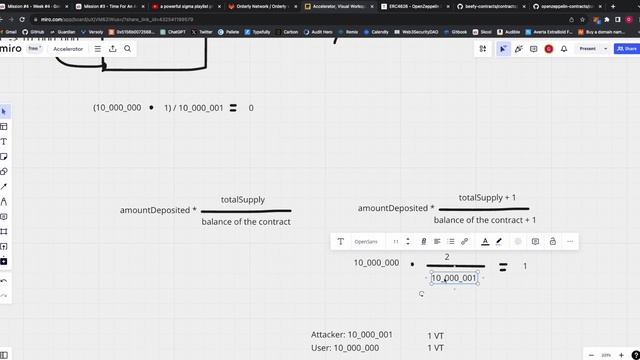Select the 'Attacker: 10_000_001' text
The height and width of the screenshot is (360, 640).
(352, 335)
